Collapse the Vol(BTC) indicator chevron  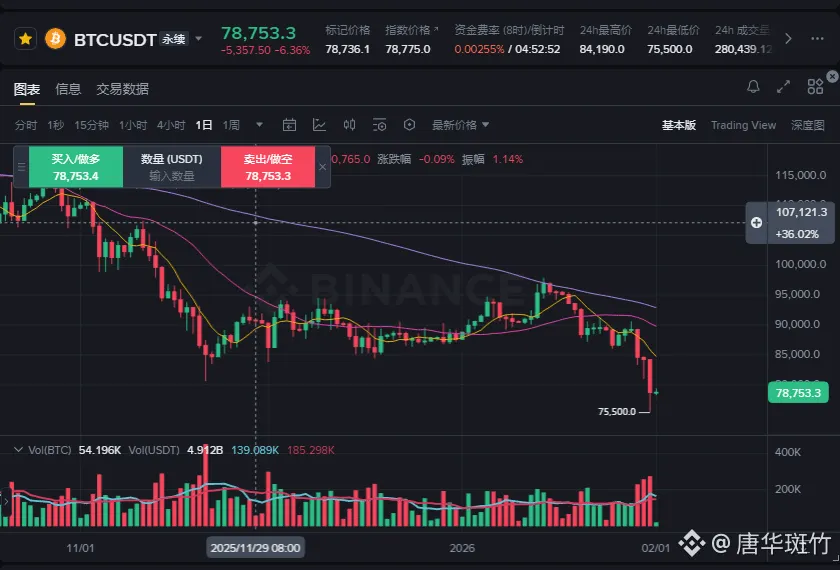point(18,450)
